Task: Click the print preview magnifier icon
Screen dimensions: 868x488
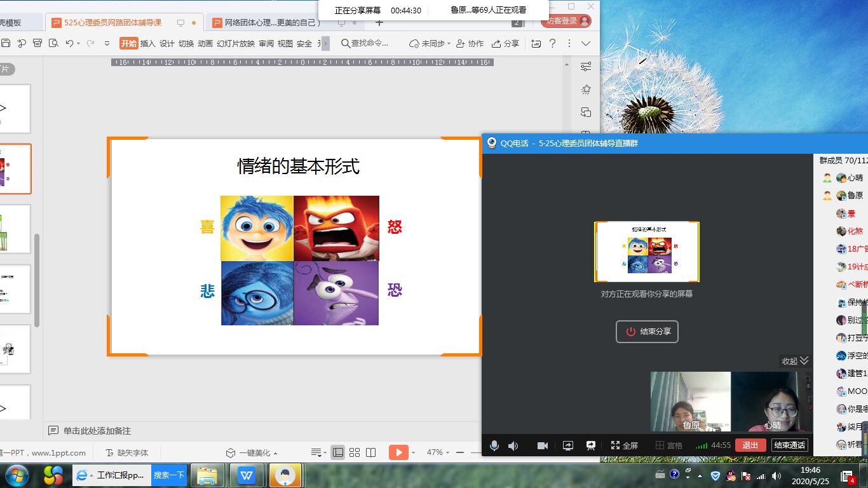Action: [53, 43]
